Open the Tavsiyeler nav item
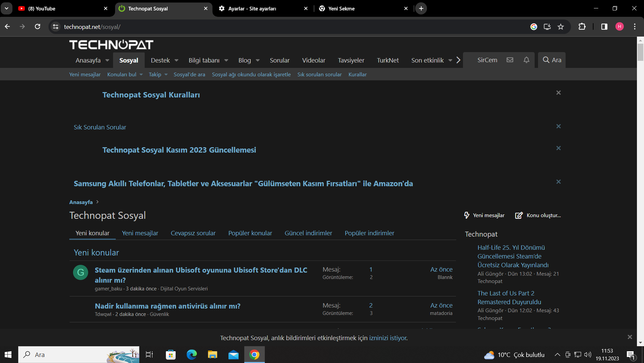The image size is (644, 363). pos(351,60)
